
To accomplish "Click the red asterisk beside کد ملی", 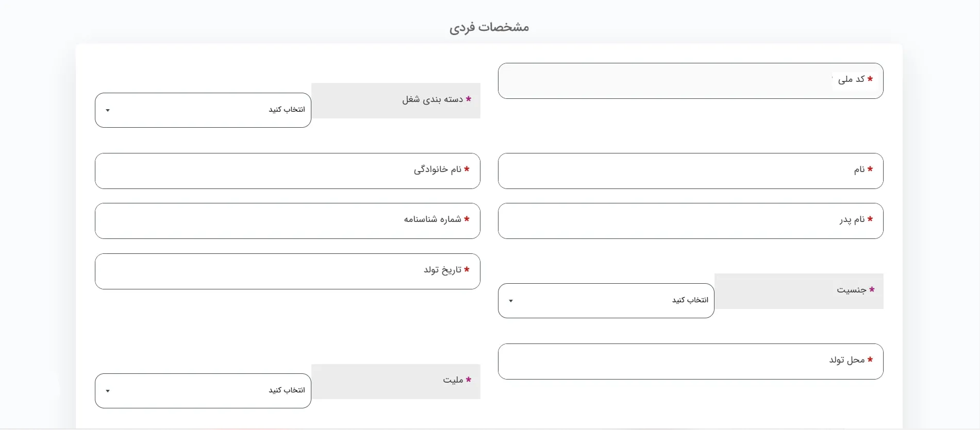I will tap(870, 79).
